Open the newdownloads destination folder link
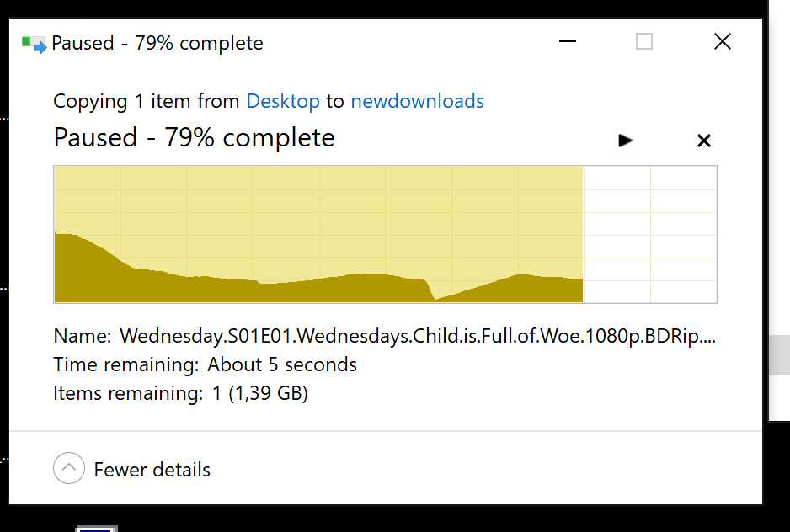Image resolution: width=790 pixels, height=532 pixels. point(417,101)
